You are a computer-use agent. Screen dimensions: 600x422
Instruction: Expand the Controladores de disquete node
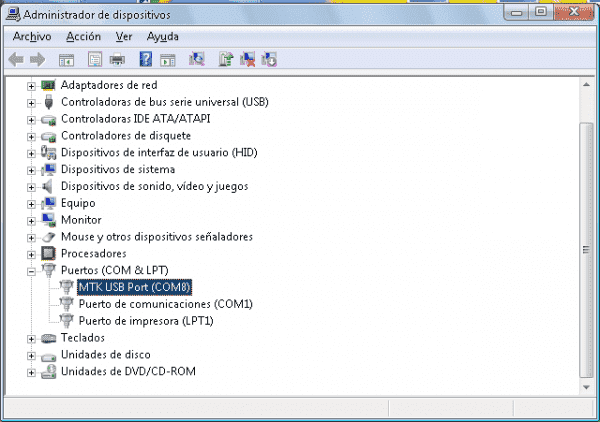click(x=31, y=137)
